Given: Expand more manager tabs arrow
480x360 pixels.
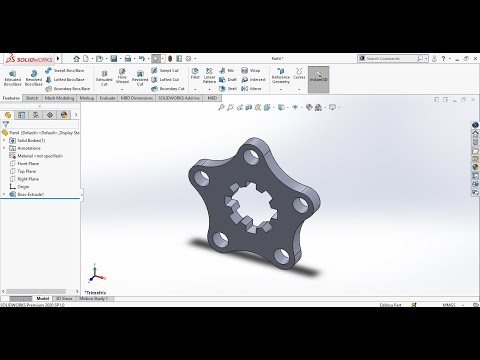Looking at the screenshot, I should [76, 115].
